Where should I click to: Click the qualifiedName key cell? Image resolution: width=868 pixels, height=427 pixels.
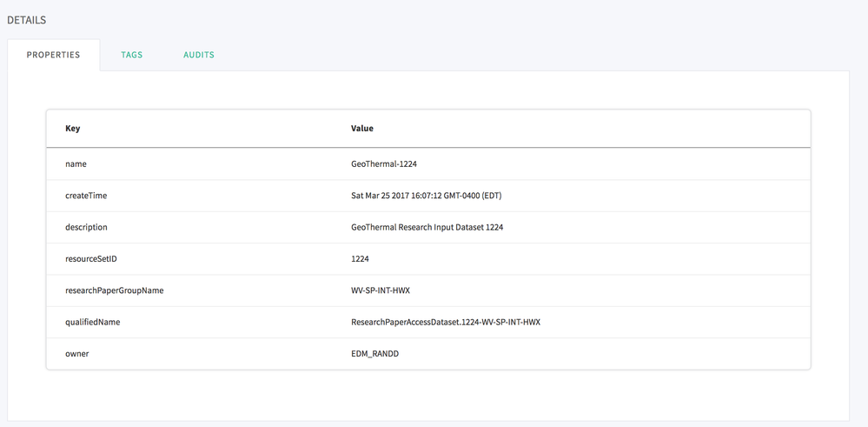[x=93, y=322]
